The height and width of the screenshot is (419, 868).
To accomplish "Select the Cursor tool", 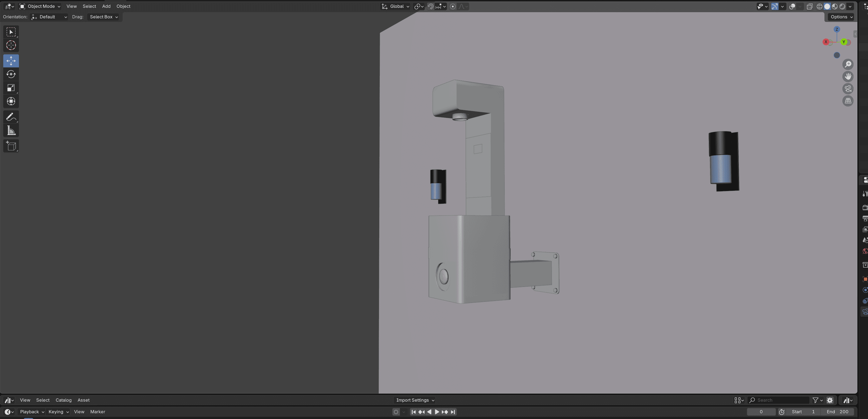I will [11, 45].
